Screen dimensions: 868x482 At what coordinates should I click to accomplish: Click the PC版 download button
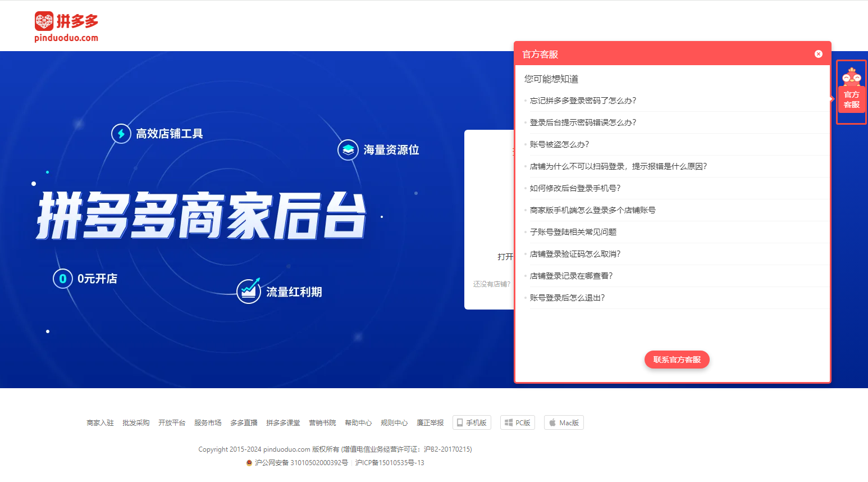pyautogui.click(x=518, y=422)
